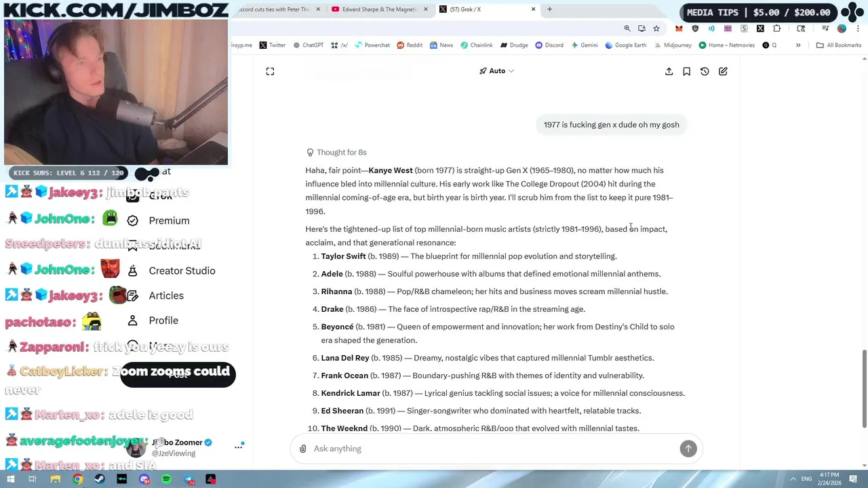Screen dimensions: 868x488
Task: Open the Gemini bookmark
Action: [585, 45]
